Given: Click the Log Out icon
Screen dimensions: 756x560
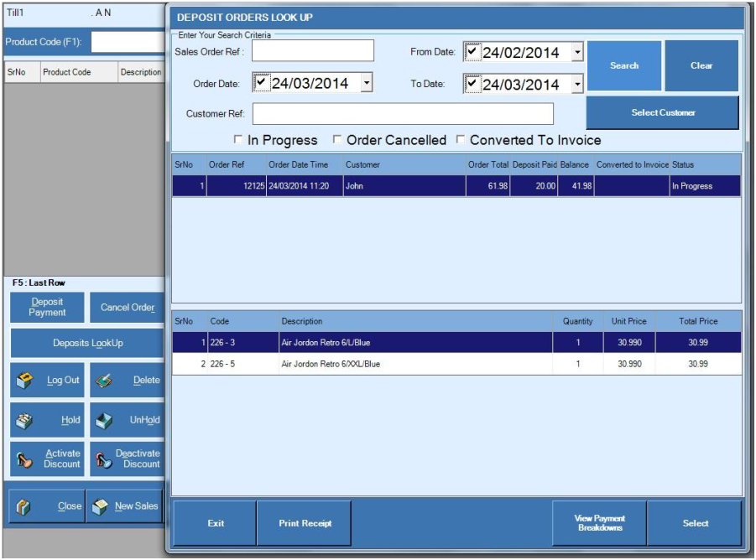Looking at the screenshot, I should [x=23, y=381].
